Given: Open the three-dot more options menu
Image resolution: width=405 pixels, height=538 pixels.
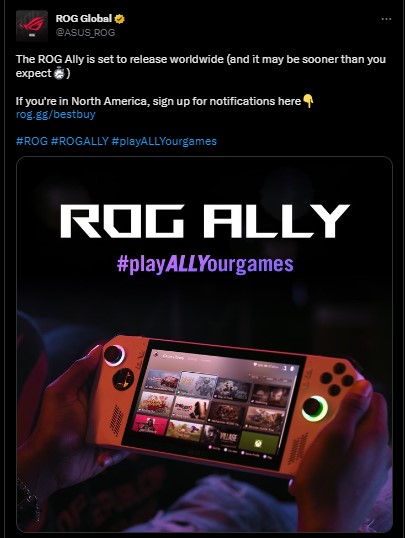Looking at the screenshot, I should point(386,19).
